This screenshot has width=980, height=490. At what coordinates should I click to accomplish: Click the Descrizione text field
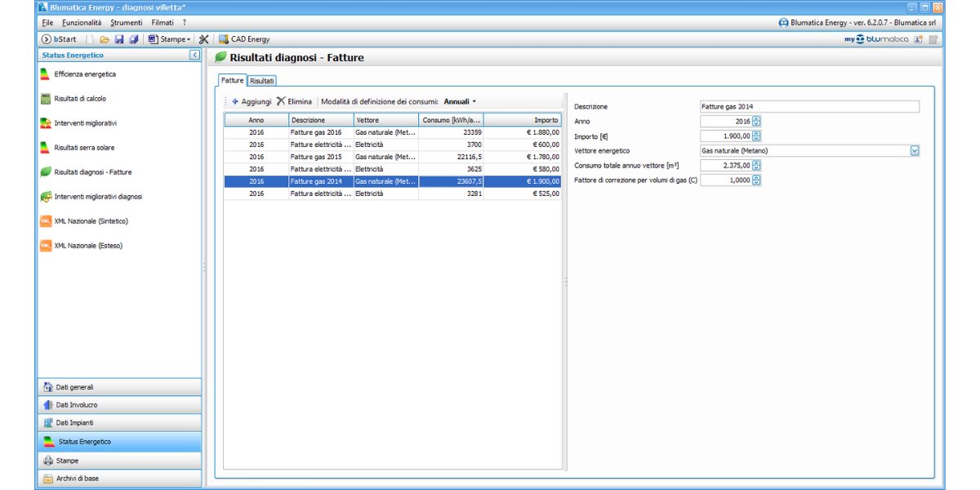click(809, 106)
